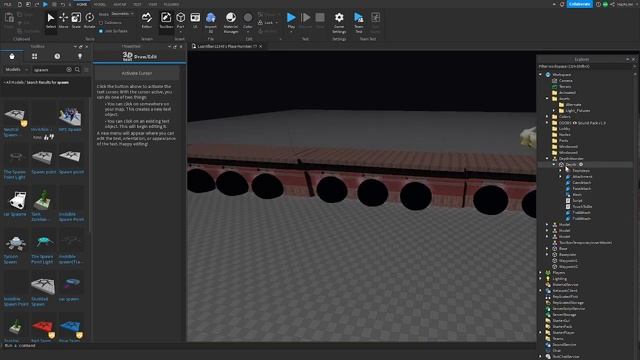
Task: Select Camera in Explorer tree
Action: click(x=565, y=80)
